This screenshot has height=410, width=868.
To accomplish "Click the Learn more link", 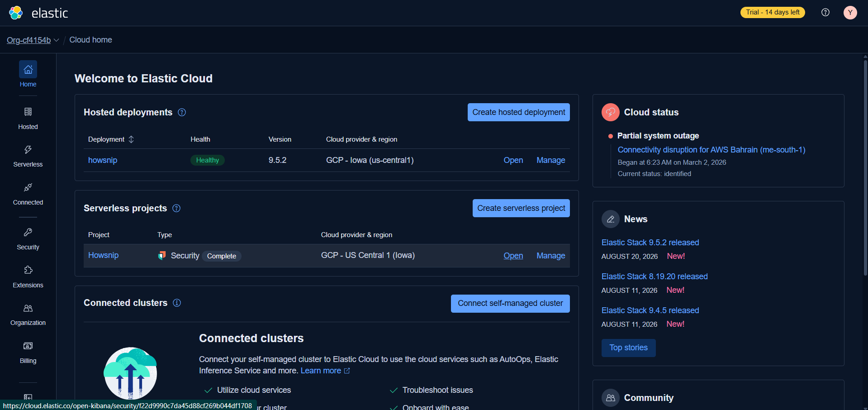I will click(325, 371).
